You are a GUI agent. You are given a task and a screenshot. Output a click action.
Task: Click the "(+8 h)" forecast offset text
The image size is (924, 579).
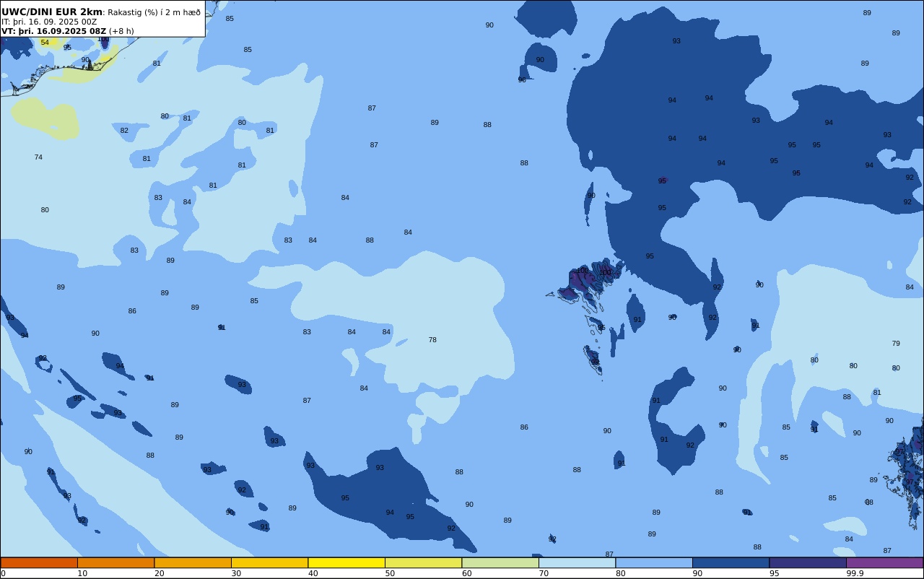(x=121, y=31)
